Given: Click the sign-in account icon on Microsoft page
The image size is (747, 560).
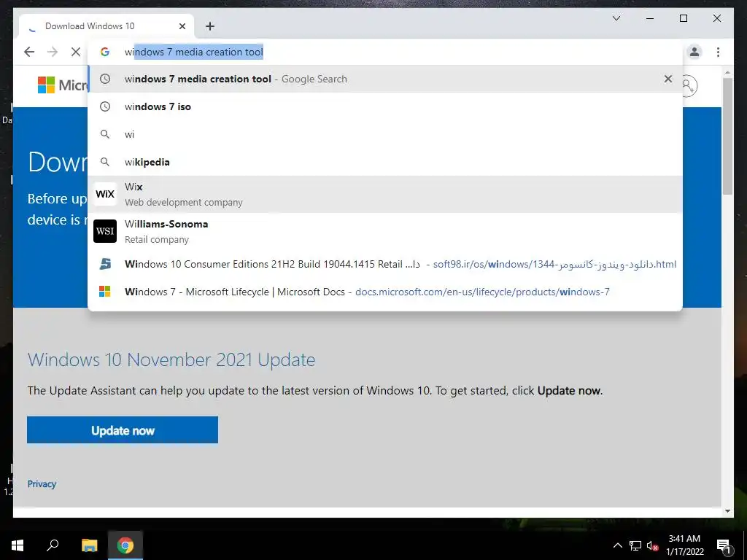Looking at the screenshot, I should [x=689, y=86].
